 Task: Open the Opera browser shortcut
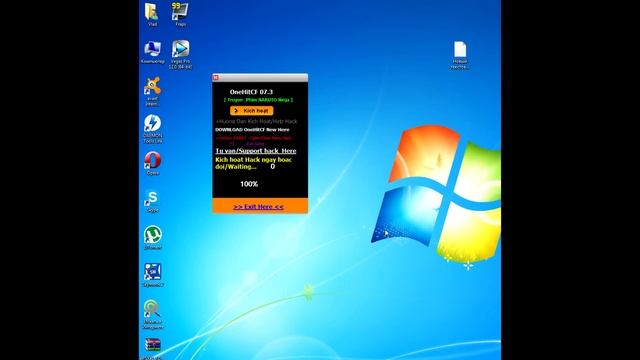click(152, 163)
